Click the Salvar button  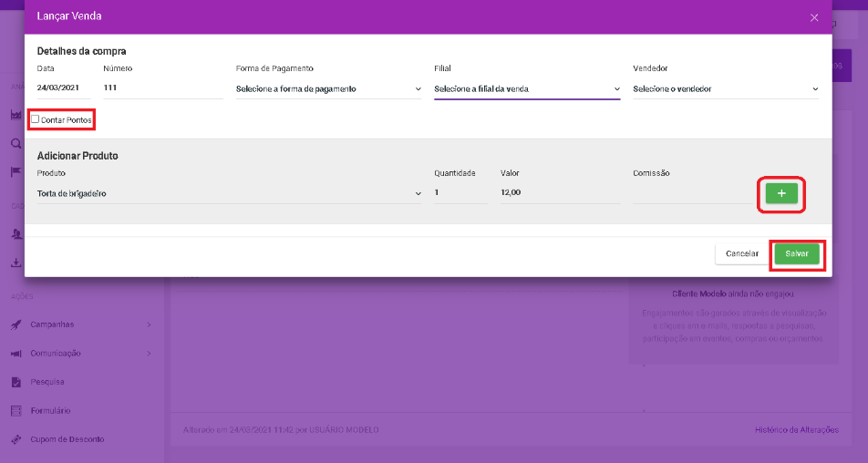[x=797, y=253]
